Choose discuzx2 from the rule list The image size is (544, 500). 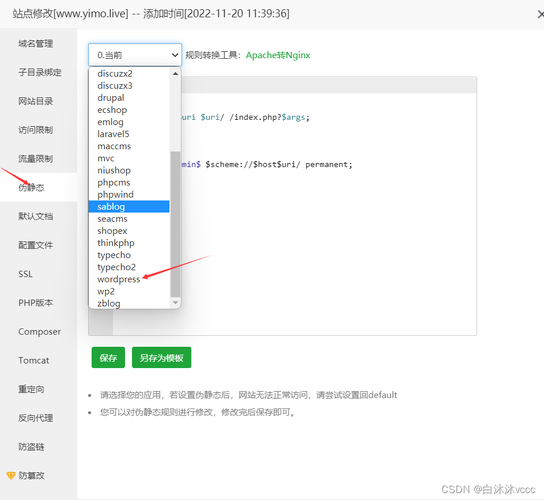(129, 74)
